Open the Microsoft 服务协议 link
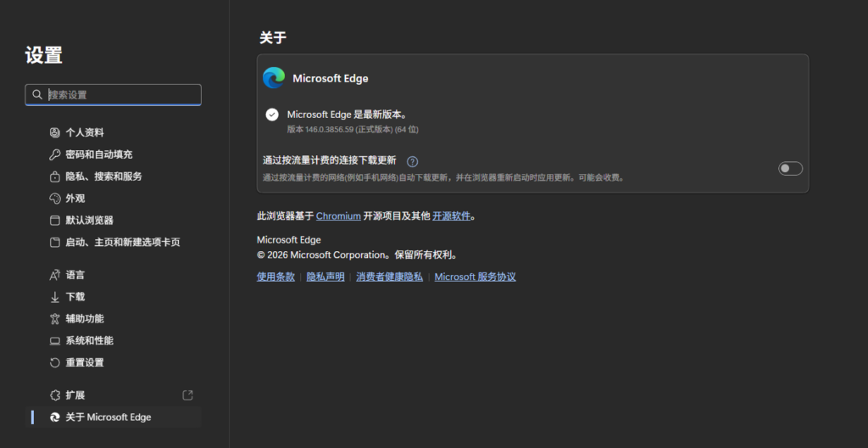 click(475, 277)
